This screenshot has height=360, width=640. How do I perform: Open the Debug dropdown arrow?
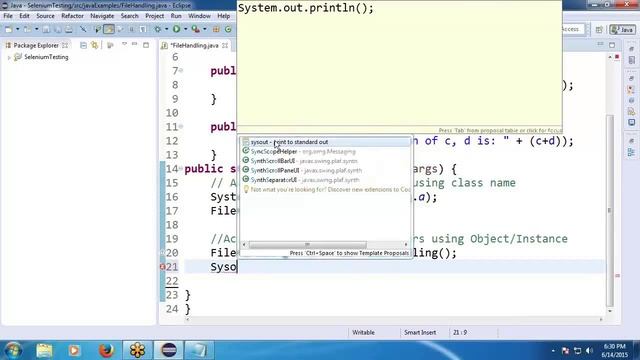point(167,29)
